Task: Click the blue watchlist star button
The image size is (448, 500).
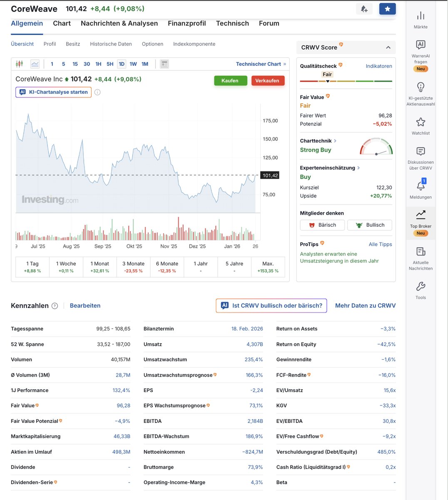Action: (387, 9)
